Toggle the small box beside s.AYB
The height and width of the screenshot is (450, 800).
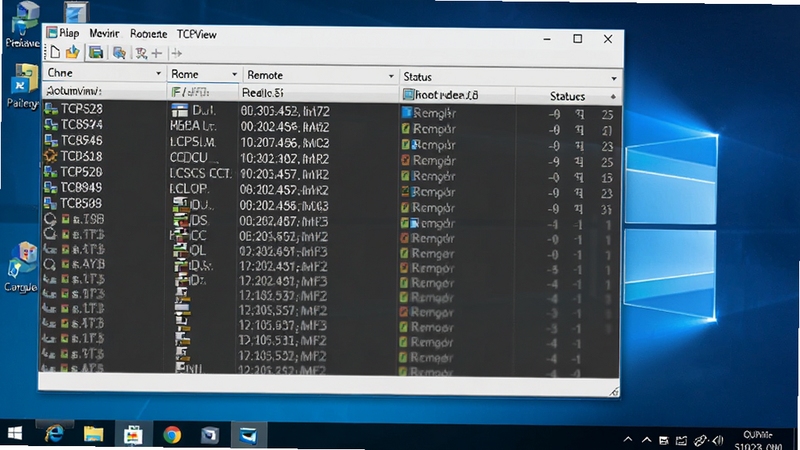tap(65, 264)
